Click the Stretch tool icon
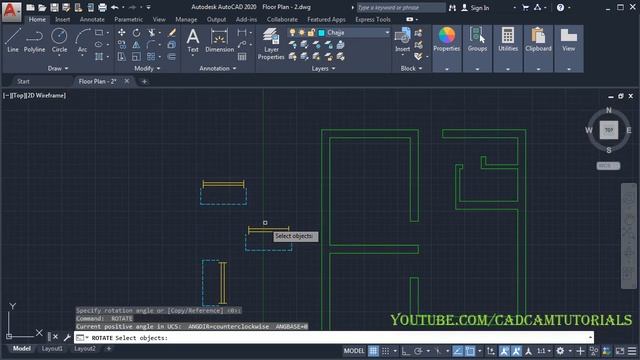The width and height of the screenshot is (640, 360). coord(122,56)
